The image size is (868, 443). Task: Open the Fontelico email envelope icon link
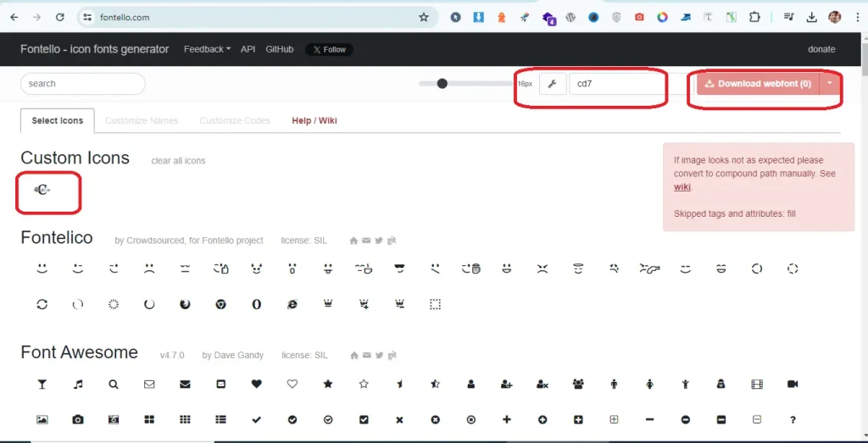(x=366, y=241)
